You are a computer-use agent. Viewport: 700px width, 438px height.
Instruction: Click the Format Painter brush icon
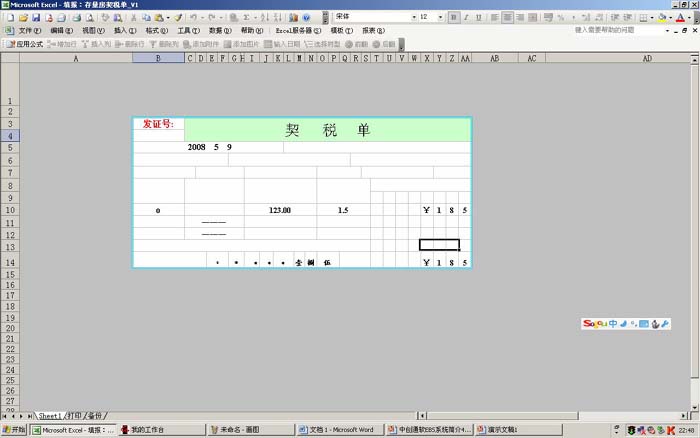click(x=178, y=18)
